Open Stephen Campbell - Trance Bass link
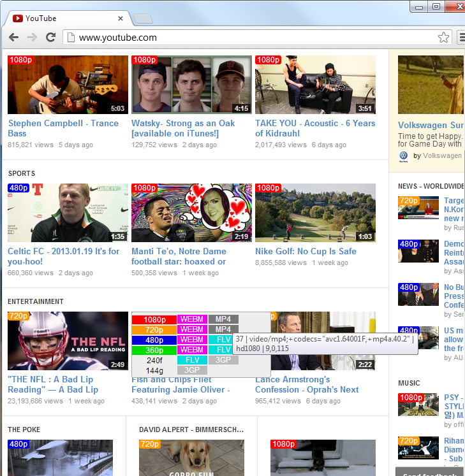Viewport: 465px width, 476px height. coord(63,128)
